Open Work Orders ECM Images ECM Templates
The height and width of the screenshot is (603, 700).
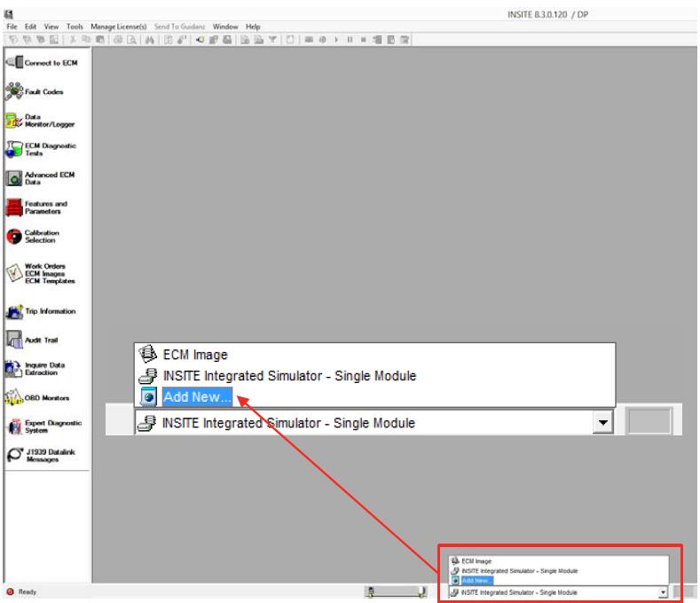(x=41, y=273)
